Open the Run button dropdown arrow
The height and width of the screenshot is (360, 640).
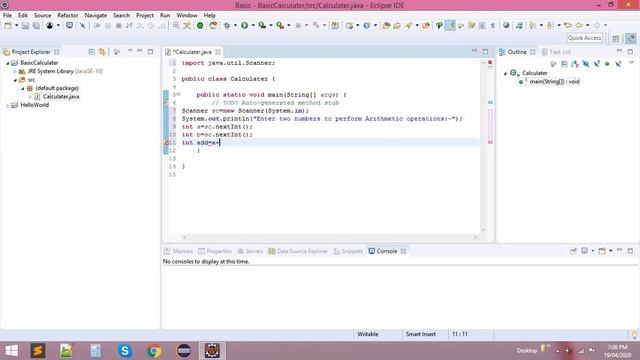click(x=253, y=25)
